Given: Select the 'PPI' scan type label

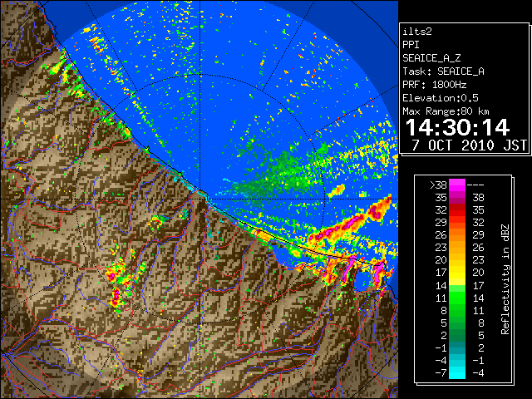Looking at the screenshot, I should pos(411,45).
